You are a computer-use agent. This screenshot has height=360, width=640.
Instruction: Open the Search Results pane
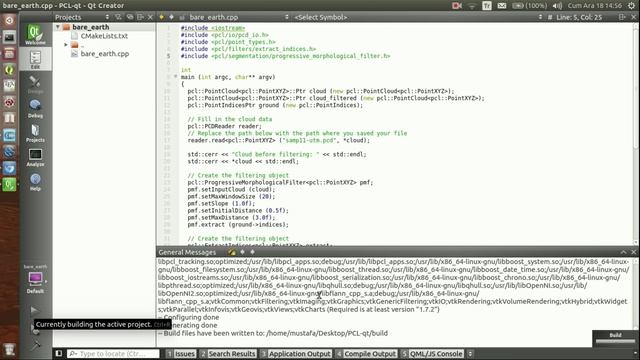coord(228,353)
